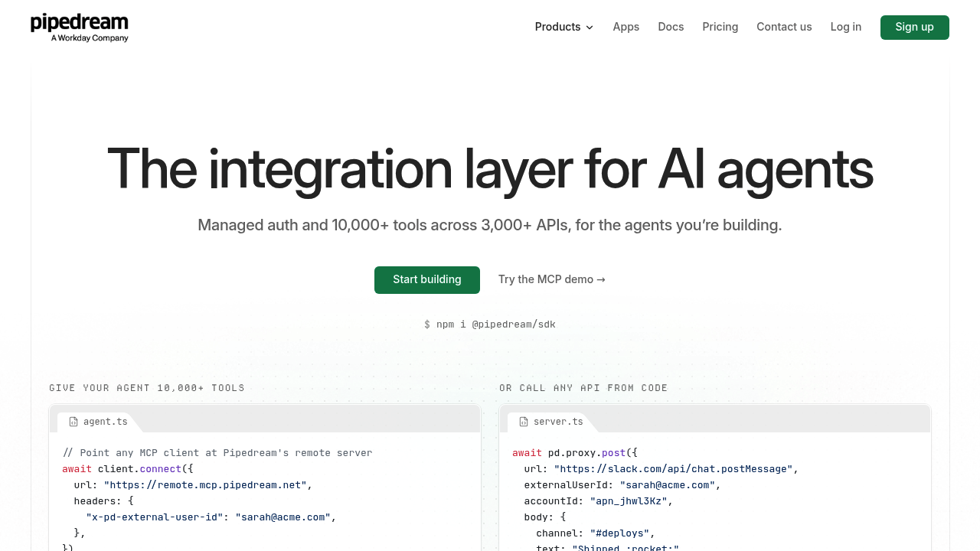Follow the Try the MCP demo link

coord(552,279)
